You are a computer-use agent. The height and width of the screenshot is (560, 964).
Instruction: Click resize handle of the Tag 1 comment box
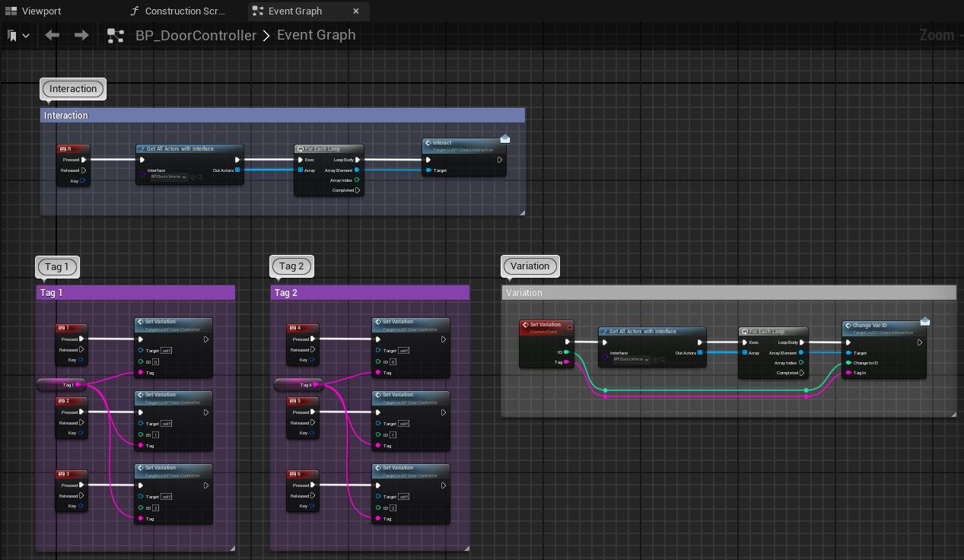tap(231, 547)
